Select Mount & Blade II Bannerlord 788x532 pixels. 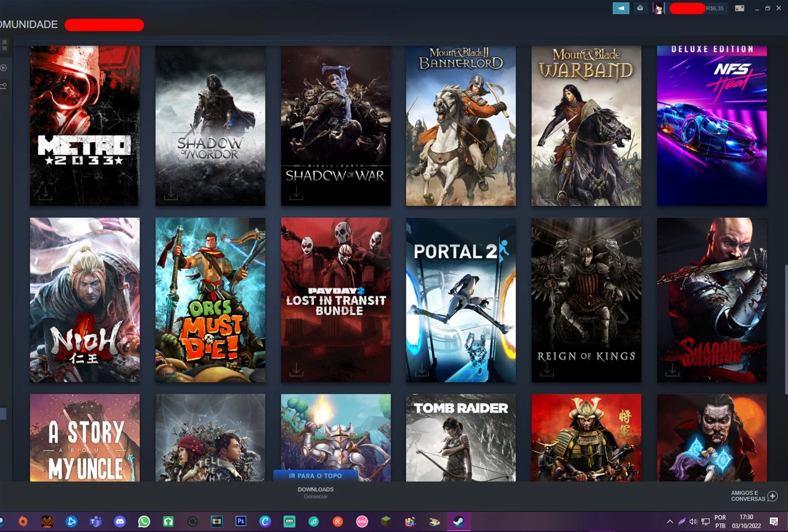point(461,126)
